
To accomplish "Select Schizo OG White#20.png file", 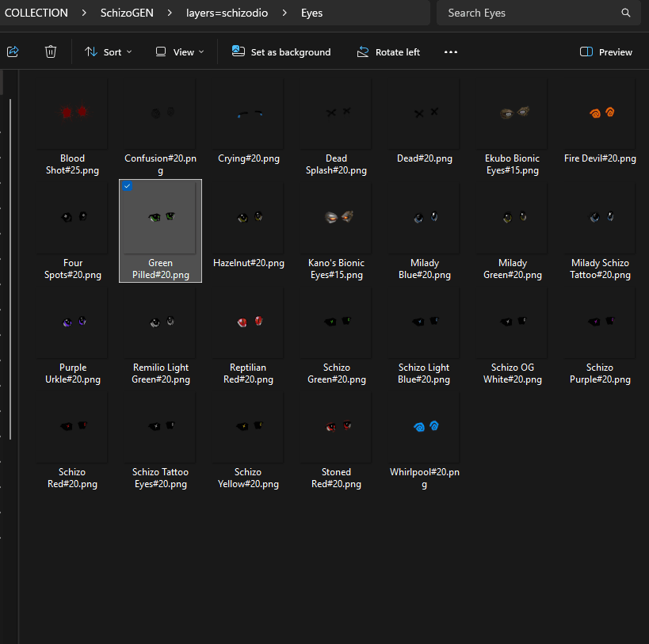I will (513, 335).
